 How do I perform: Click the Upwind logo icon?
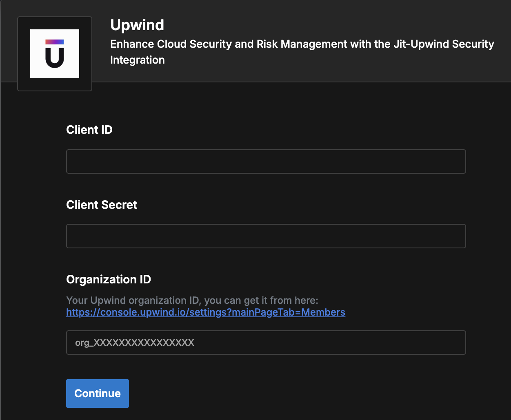55,54
